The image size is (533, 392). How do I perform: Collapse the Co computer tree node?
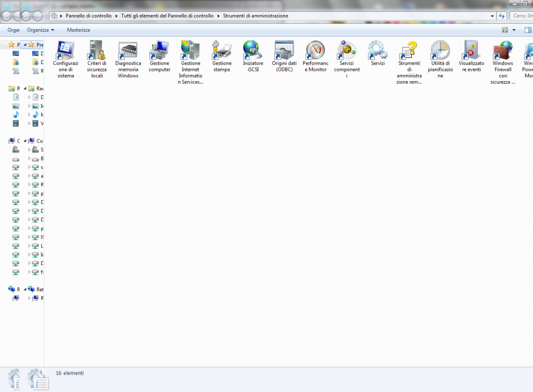(25, 141)
